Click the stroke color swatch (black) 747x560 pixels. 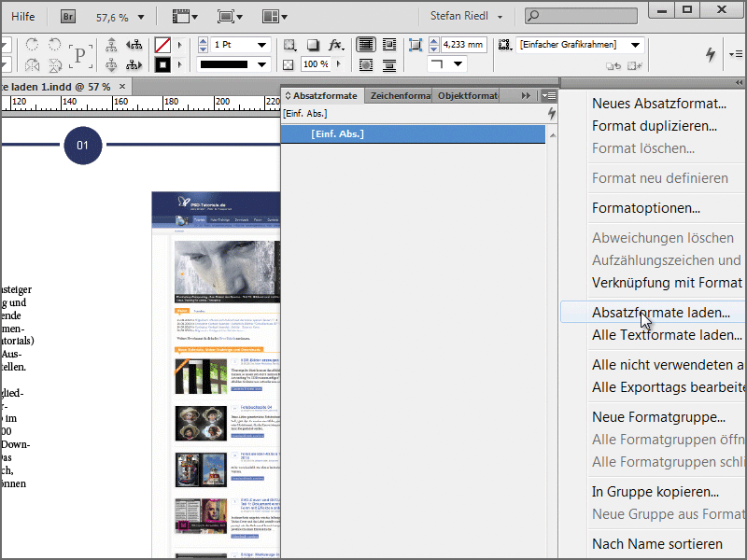pyautogui.click(x=162, y=64)
